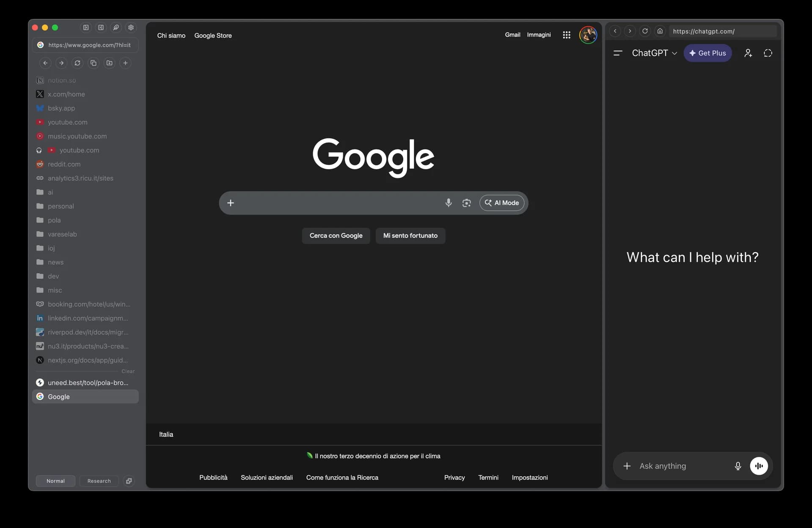Open a temporary chat in ChatGPT
The width and height of the screenshot is (812, 528).
tap(768, 53)
